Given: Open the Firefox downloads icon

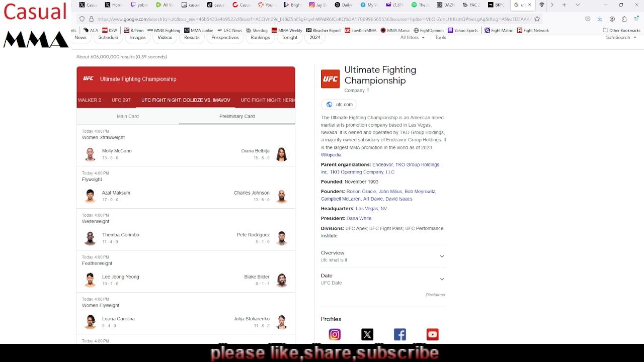Looking at the screenshot, I should click(600, 19).
